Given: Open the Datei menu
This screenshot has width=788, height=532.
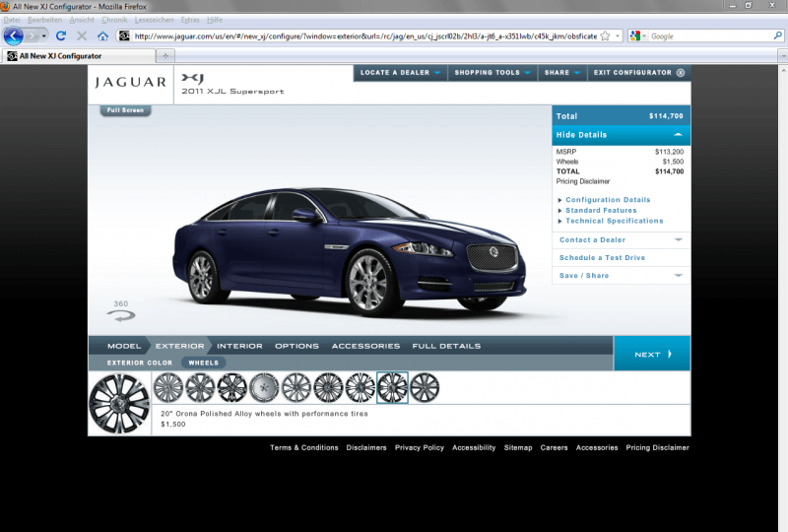Looking at the screenshot, I should pyautogui.click(x=12, y=20).
